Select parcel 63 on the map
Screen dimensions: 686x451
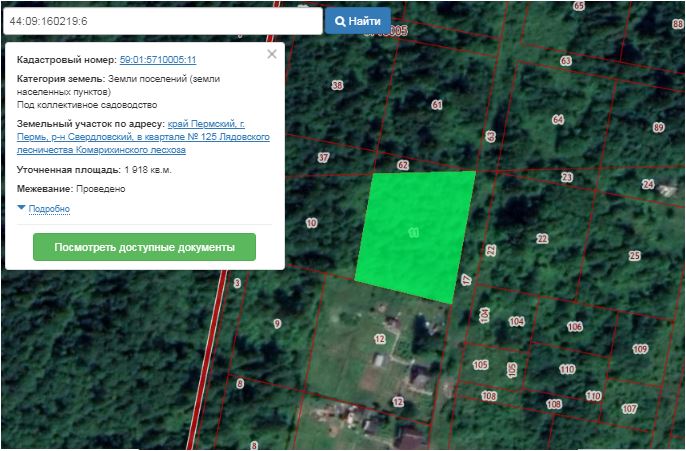565,61
